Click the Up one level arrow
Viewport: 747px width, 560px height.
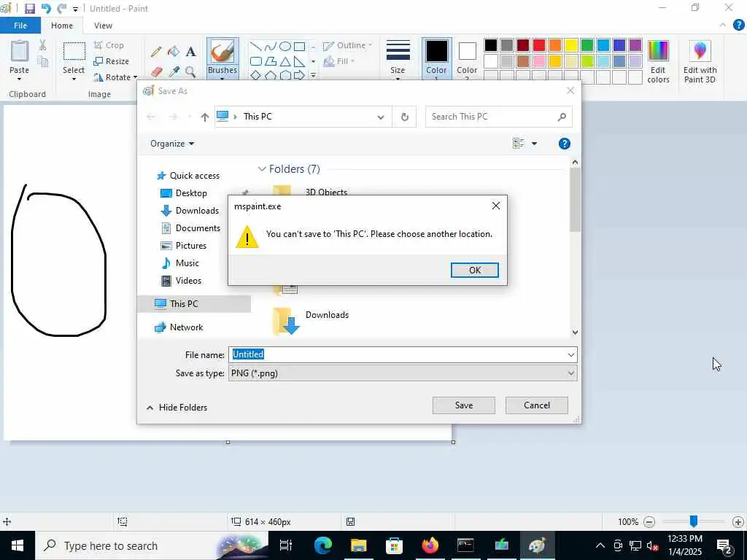point(205,117)
